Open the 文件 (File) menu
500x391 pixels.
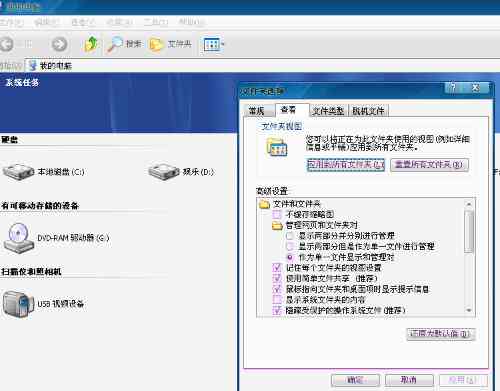click(11, 23)
